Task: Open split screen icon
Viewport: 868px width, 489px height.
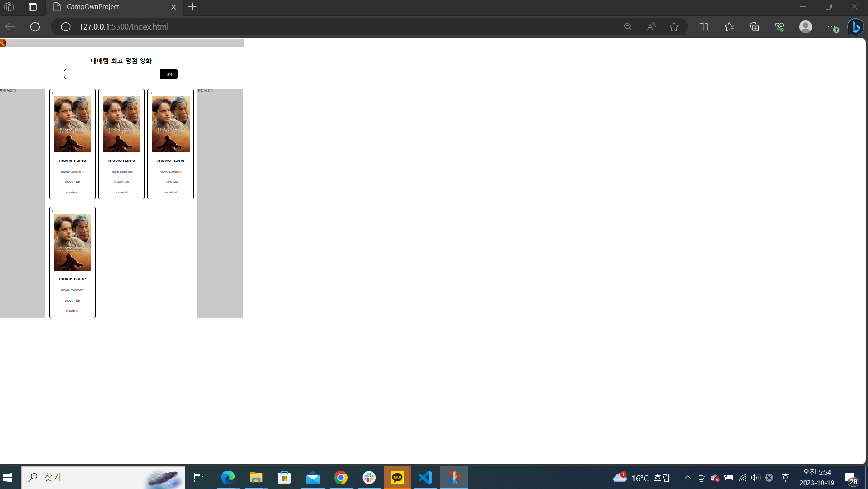Action: (x=704, y=27)
